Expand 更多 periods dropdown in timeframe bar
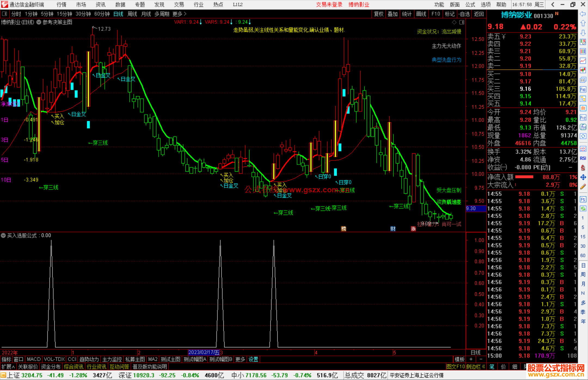588x380 pixels. [x=179, y=14]
